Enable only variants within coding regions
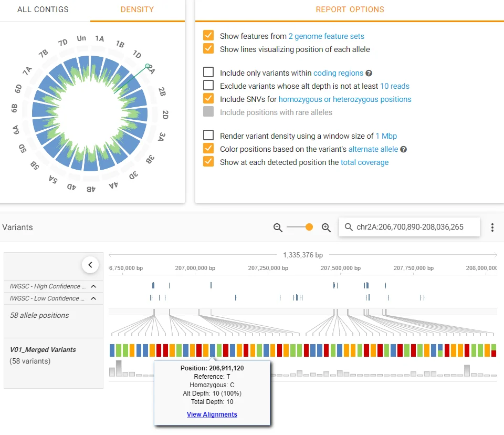 208,73
